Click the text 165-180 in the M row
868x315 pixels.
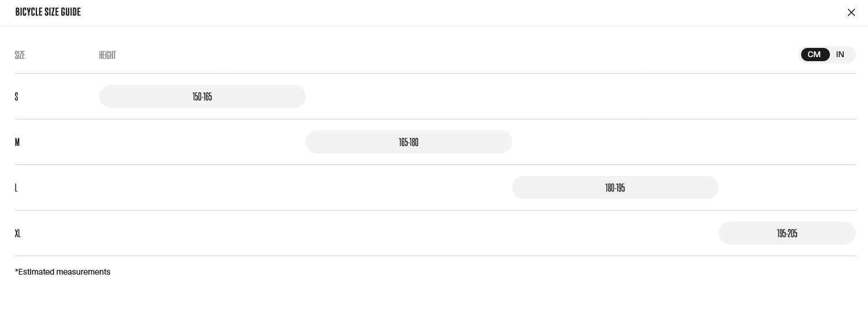tap(409, 142)
